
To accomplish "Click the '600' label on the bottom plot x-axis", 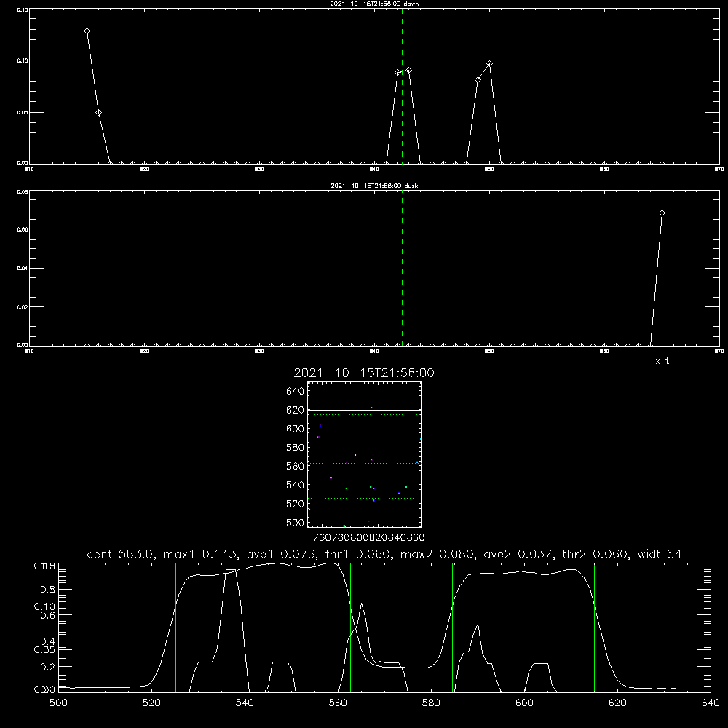I will (x=524, y=703).
